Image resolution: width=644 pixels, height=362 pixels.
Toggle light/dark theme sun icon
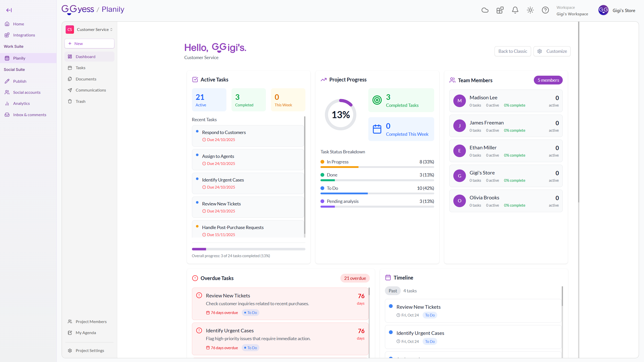point(530,10)
